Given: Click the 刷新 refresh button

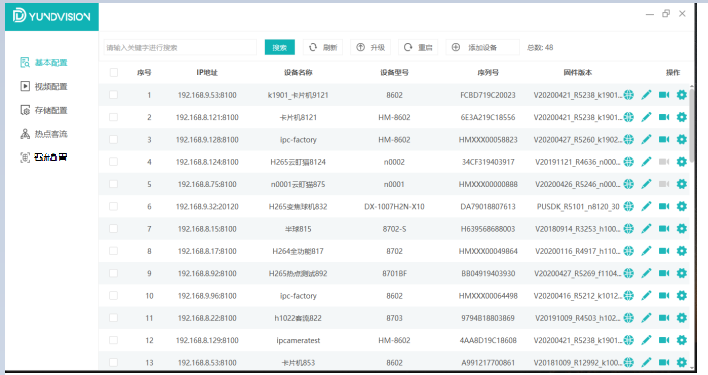Looking at the screenshot, I should 323,47.
